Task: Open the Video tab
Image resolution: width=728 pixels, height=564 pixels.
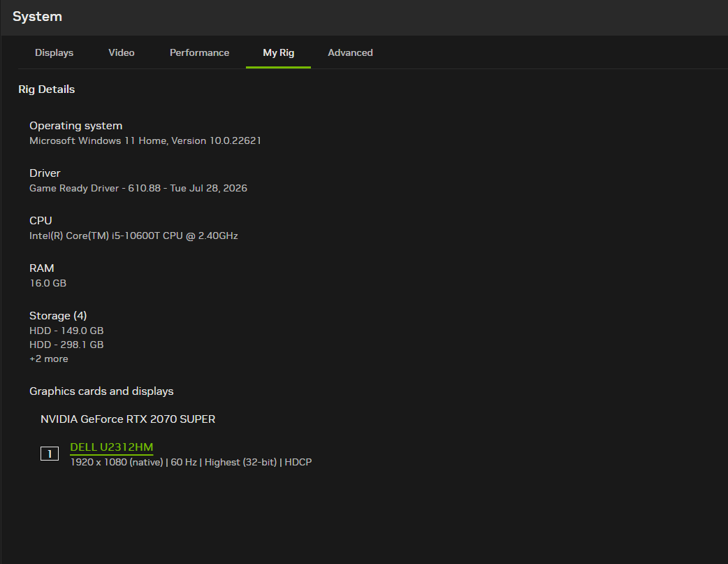Action: click(122, 53)
